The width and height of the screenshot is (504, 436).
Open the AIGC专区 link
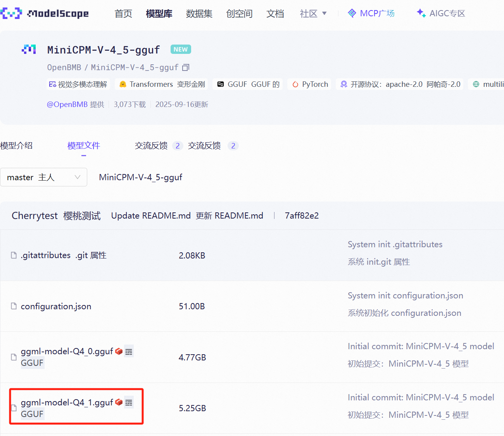[441, 13]
